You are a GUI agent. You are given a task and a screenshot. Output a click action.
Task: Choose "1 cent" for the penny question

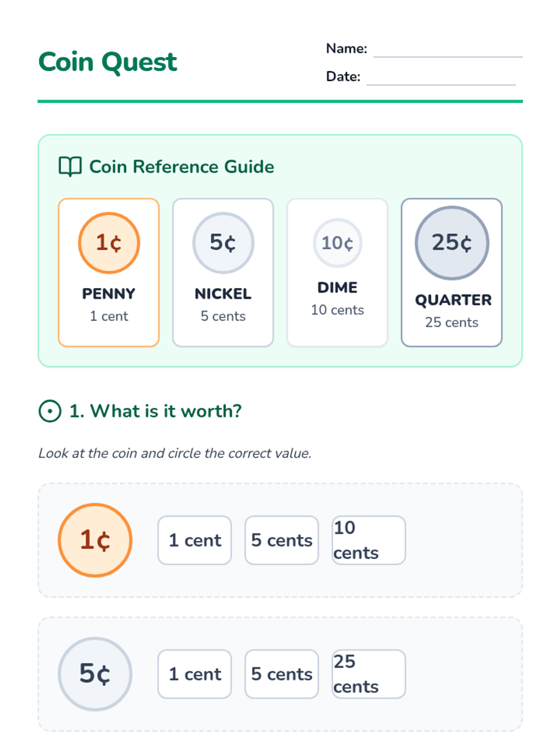point(195,540)
